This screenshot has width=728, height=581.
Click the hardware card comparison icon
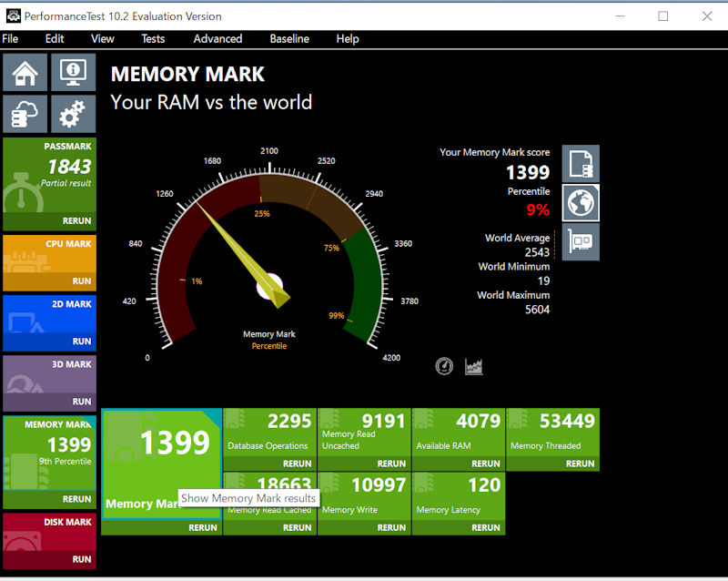point(581,242)
